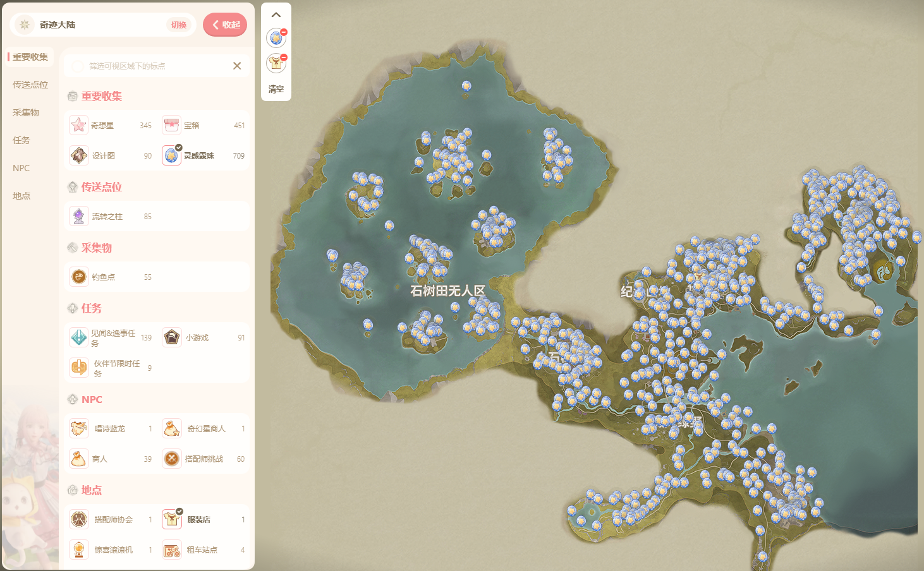Click 清空 to clear all filters

pos(276,89)
